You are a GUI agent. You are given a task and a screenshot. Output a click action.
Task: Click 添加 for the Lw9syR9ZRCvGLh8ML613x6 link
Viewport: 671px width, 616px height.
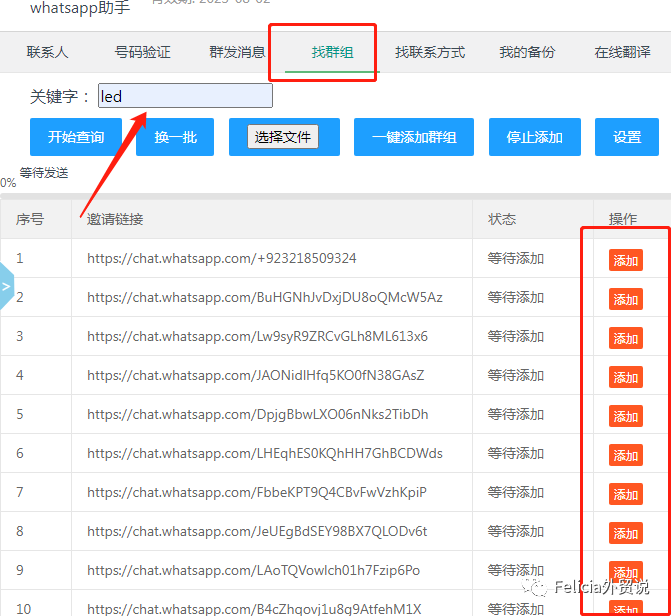click(x=626, y=338)
